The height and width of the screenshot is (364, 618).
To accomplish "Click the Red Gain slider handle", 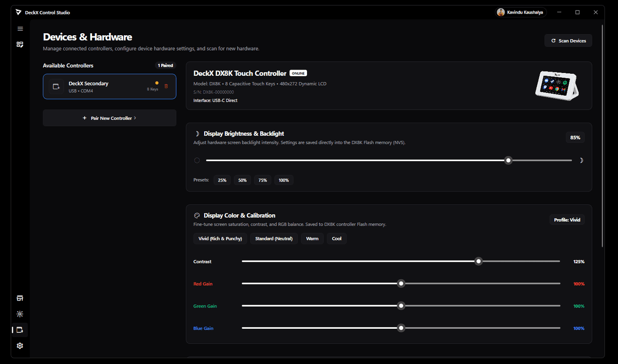I will [x=401, y=283].
